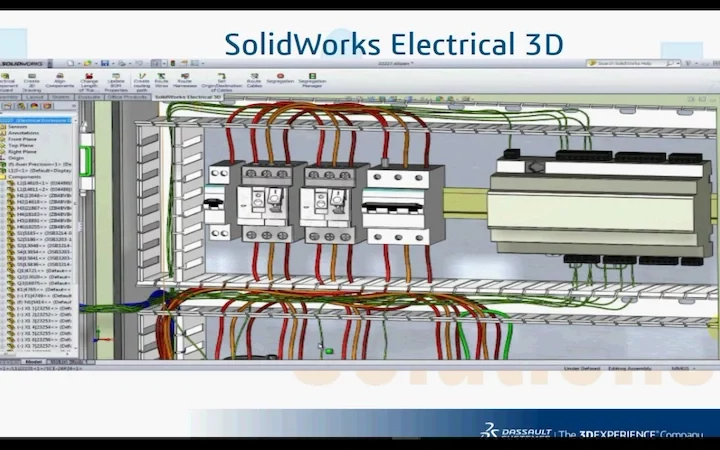Select the SolidWorks Electrical 3D tab
The image size is (720, 450).
click(187, 97)
